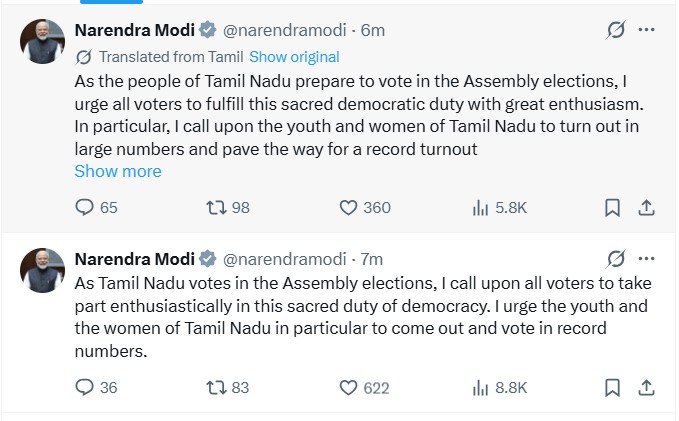Repost the tweet with 98 reposts
Viewport: 679px width, 421px height.
click(214, 207)
